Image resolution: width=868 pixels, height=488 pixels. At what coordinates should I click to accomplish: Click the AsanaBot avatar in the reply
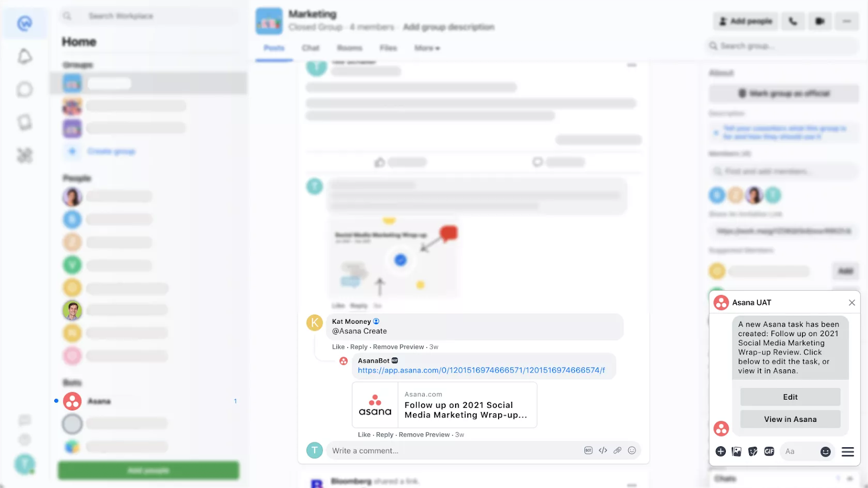click(x=343, y=361)
